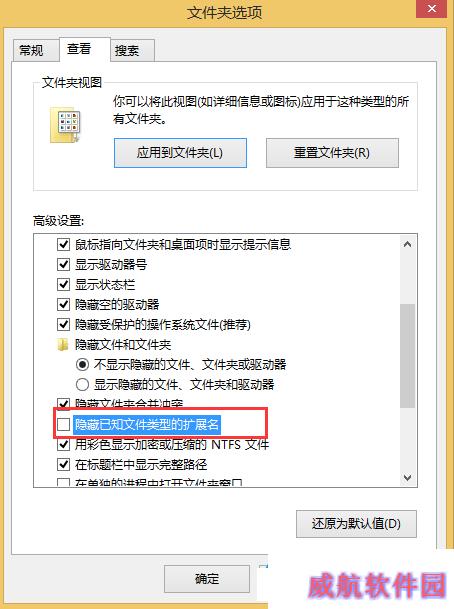454x609 pixels.
Task: Uncheck 隐藏受保护的操作系统文件(推荐)
Action: [x=63, y=324]
